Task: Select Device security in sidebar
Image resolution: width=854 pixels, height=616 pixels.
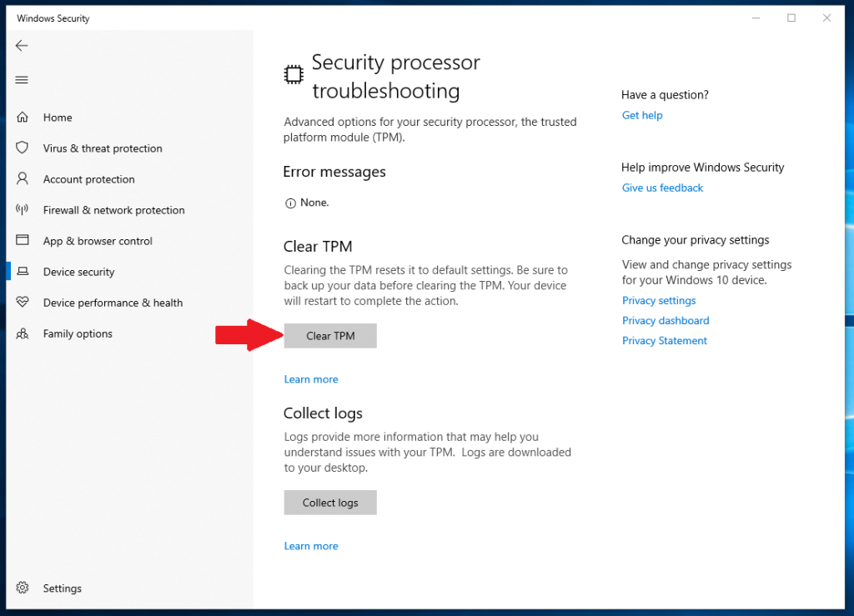Action: point(129,272)
